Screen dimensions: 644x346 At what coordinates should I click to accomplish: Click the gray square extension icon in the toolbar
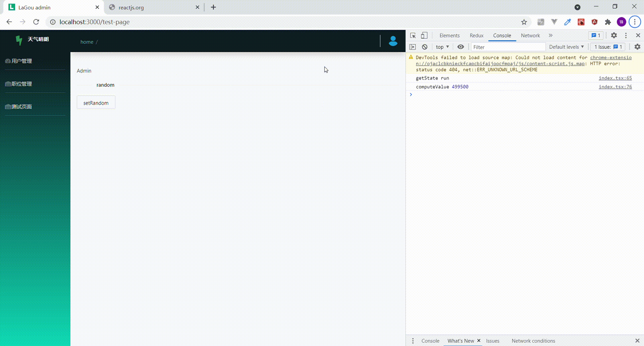541,22
